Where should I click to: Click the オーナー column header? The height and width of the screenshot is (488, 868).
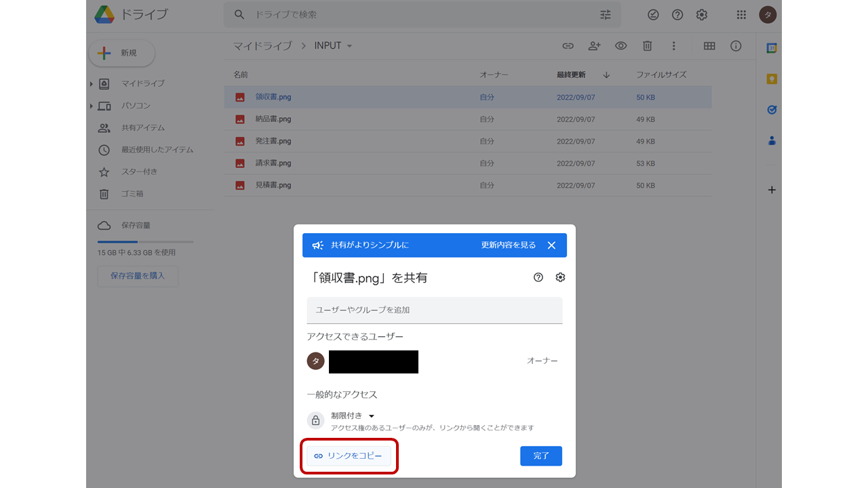[x=494, y=75]
